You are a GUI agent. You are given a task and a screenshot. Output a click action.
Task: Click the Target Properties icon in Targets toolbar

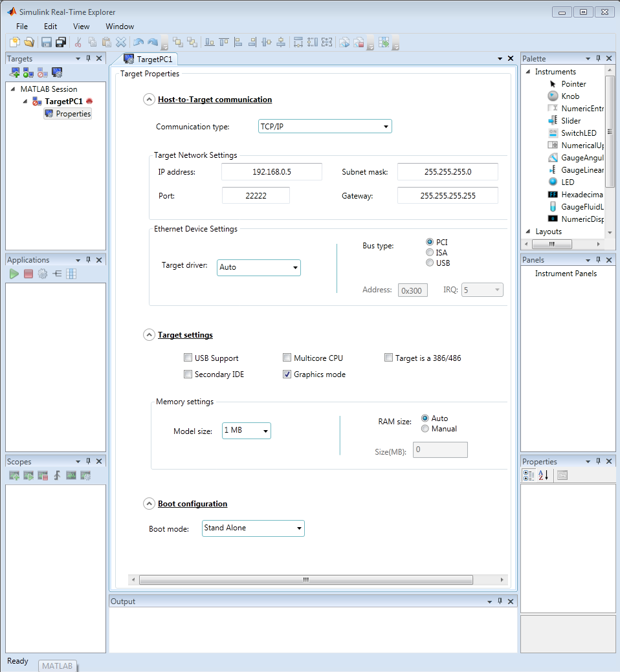tap(57, 72)
